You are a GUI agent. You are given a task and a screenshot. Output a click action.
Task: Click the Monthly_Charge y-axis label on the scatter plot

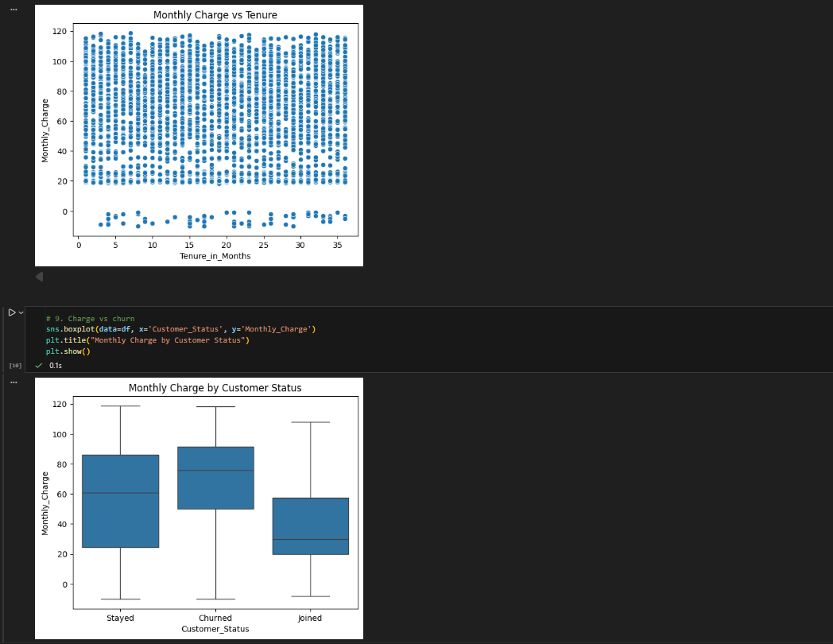[x=45, y=127]
